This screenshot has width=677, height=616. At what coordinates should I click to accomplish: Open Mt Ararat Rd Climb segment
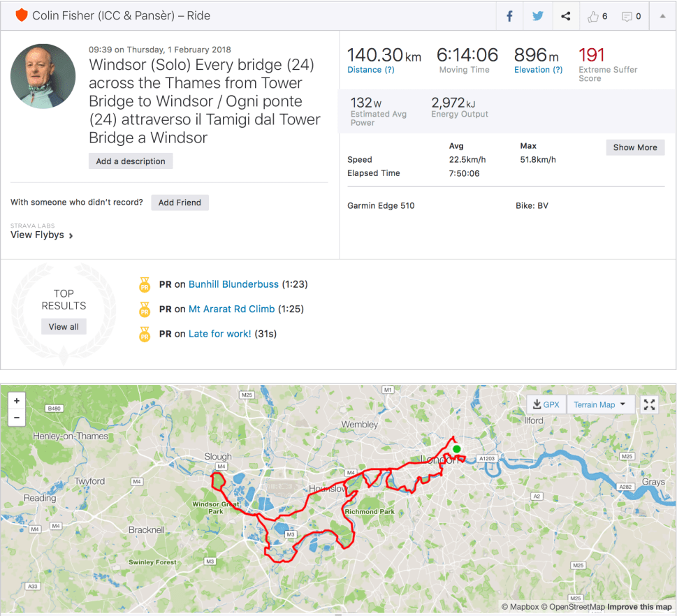coord(231,309)
